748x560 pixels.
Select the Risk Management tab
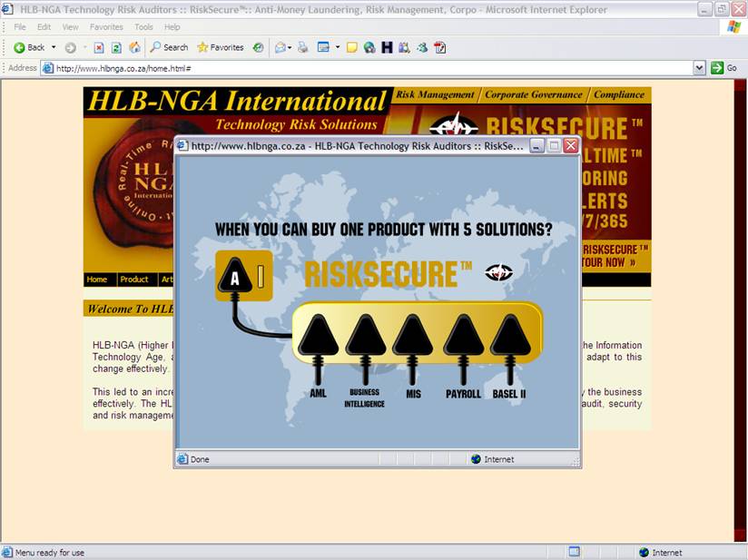435,94
